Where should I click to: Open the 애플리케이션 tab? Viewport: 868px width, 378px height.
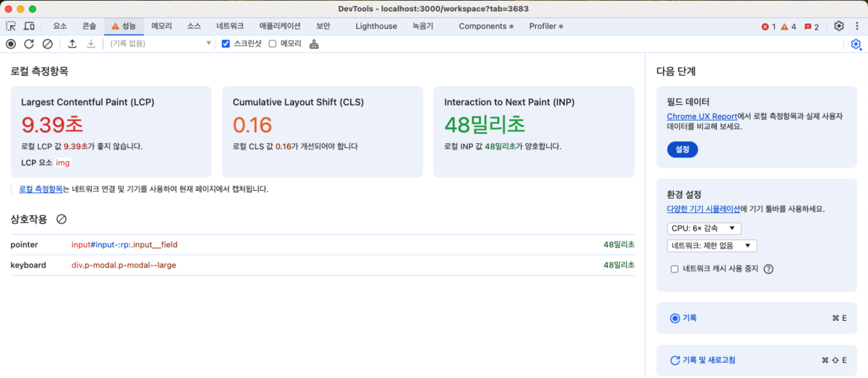point(280,26)
